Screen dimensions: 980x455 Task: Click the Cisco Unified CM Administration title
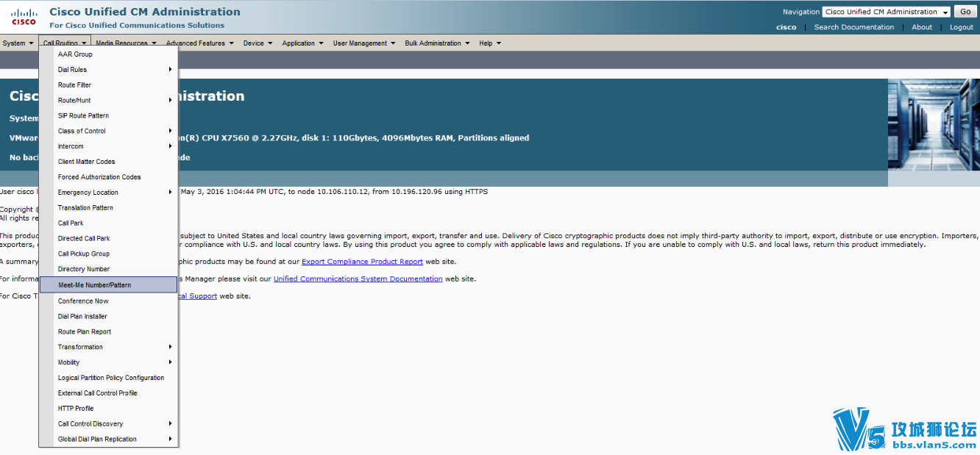(145, 12)
